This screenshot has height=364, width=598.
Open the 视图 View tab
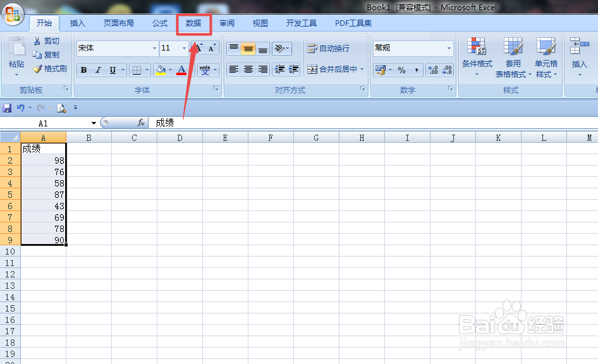click(x=260, y=23)
